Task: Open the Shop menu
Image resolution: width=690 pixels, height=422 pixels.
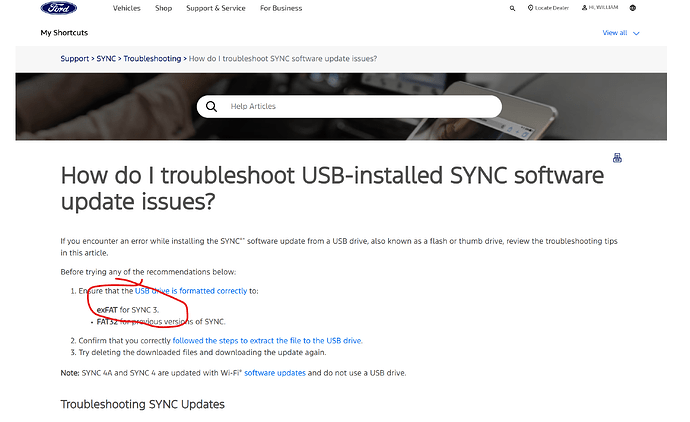Action: [x=163, y=8]
